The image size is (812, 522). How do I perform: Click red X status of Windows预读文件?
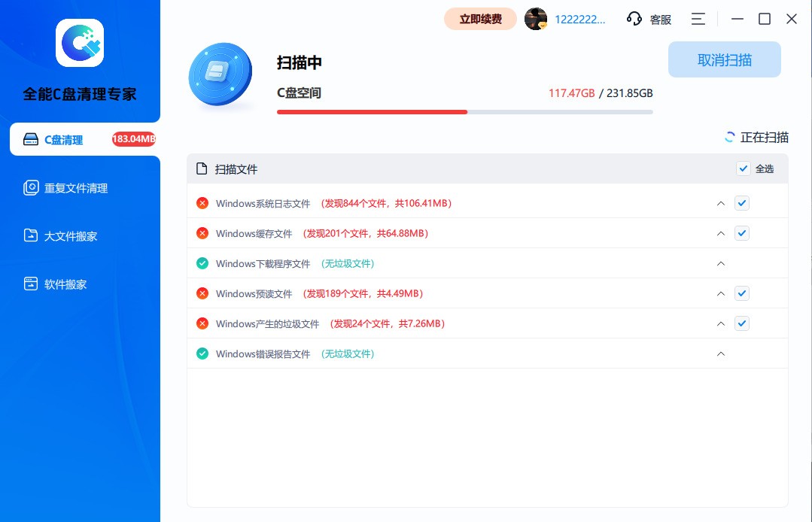click(x=202, y=293)
